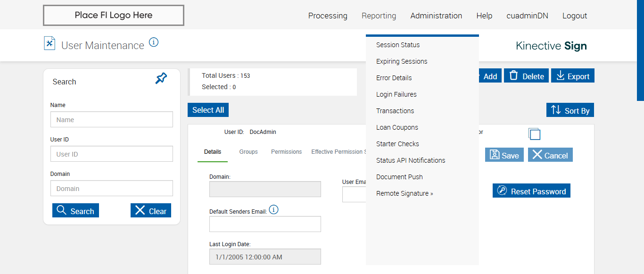
Task: Open the Session Status report
Action: point(397,45)
